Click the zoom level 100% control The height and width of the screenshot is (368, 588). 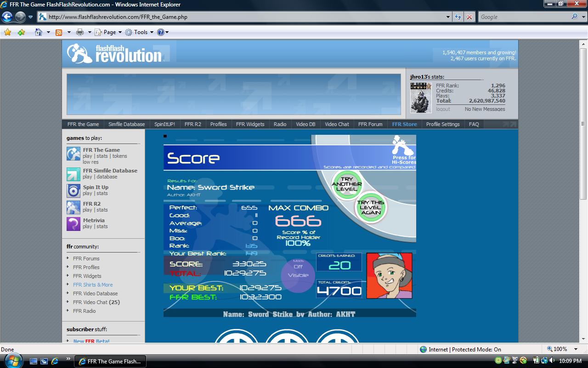557,349
